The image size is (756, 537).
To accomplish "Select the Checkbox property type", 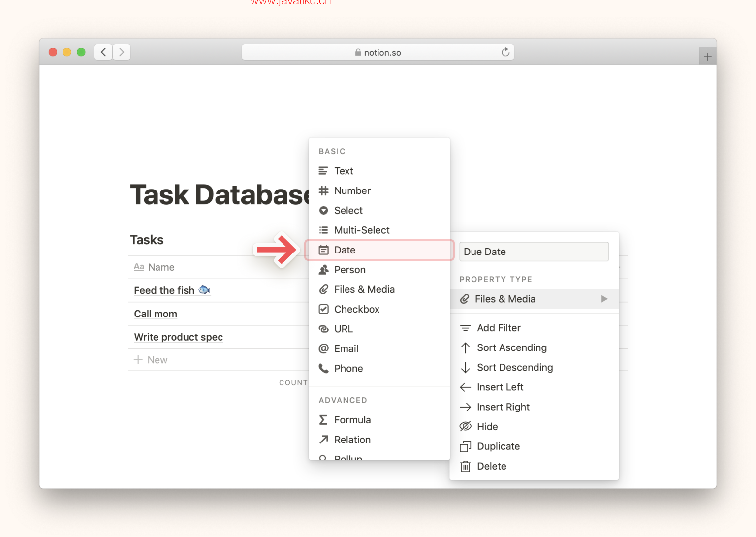I will tap(356, 309).
